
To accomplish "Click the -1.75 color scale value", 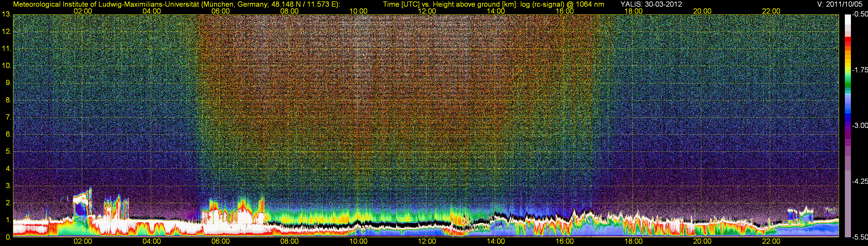I will [x=860, y=70].
